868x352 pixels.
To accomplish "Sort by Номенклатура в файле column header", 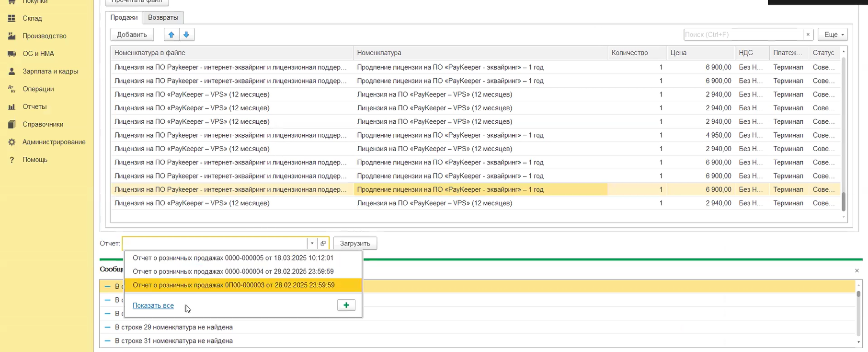I will click(x=232, y=53).
